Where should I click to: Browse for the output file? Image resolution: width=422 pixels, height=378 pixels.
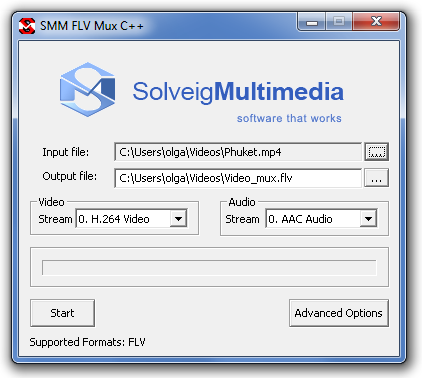coord(376,178)
